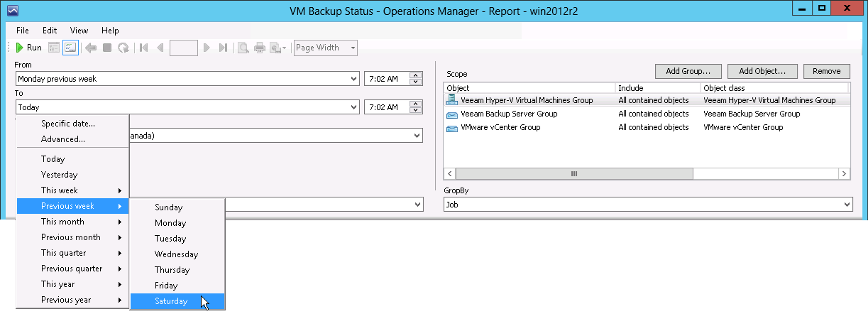Click the back-to-parent-report arrow icon
Screen dimensions: 868x314
pyautogui.click(x=91, y=48)
